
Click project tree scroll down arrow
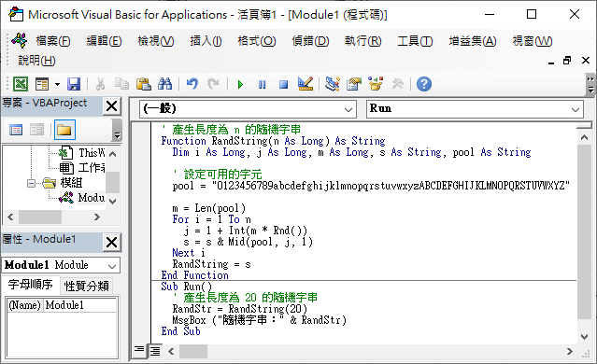coord(112,202)
